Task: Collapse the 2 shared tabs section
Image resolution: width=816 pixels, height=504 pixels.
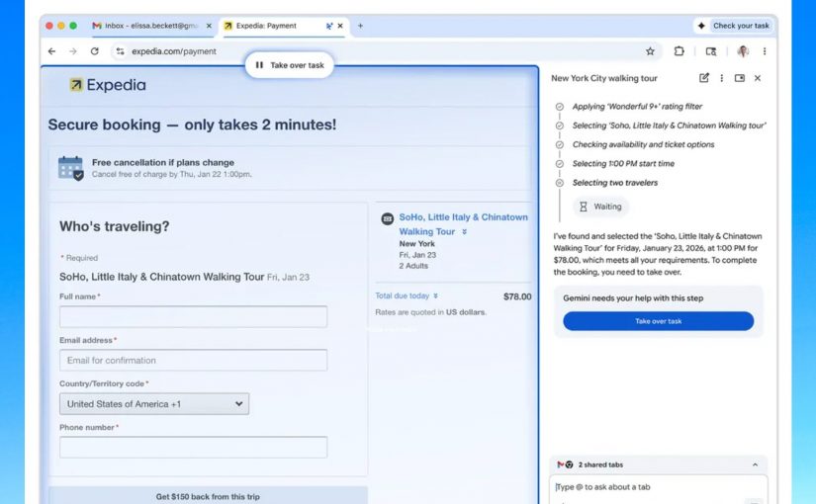Action: click(755, 464)
